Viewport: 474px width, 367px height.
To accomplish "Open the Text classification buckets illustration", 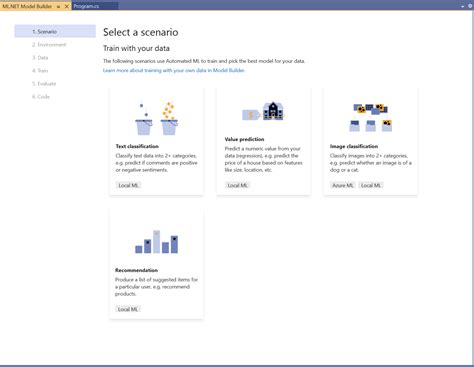I will (x=156, y=119).
